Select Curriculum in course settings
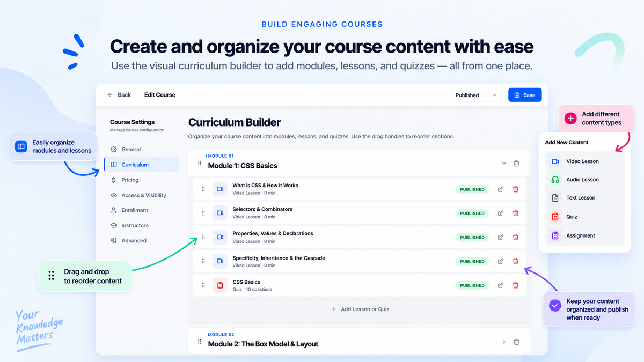 tap(142, 165)
